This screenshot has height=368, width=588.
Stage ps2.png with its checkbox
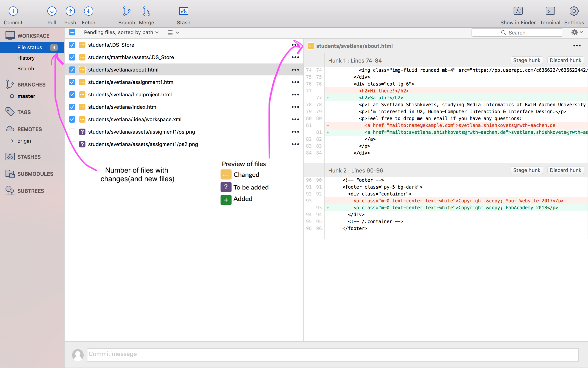(x=72, y=144)
